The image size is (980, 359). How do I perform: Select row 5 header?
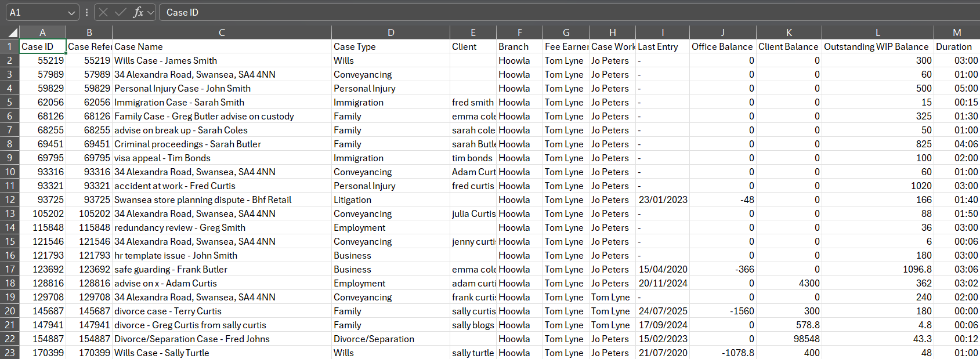pyautogui.click(x=10, y=102)
